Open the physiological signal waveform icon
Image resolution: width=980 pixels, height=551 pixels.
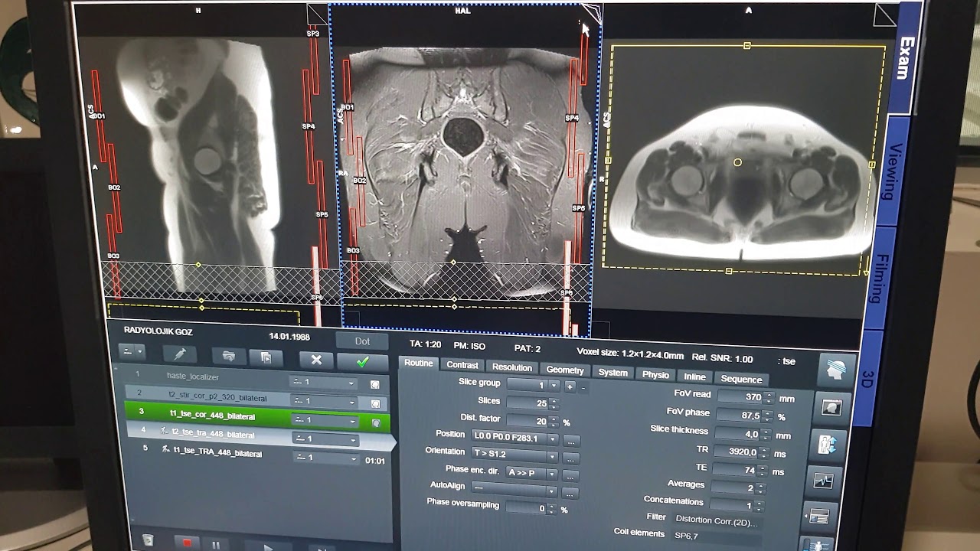click(824, 481)
